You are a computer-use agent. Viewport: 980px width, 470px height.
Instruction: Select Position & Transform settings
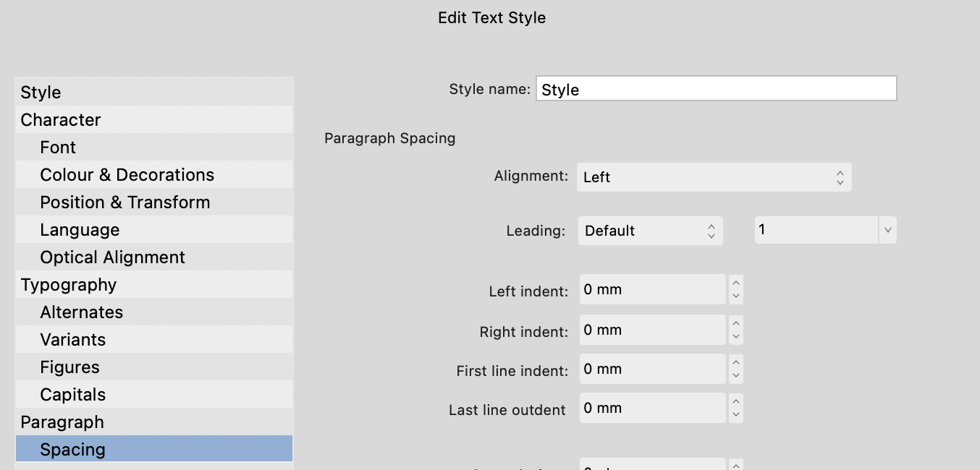125,202
